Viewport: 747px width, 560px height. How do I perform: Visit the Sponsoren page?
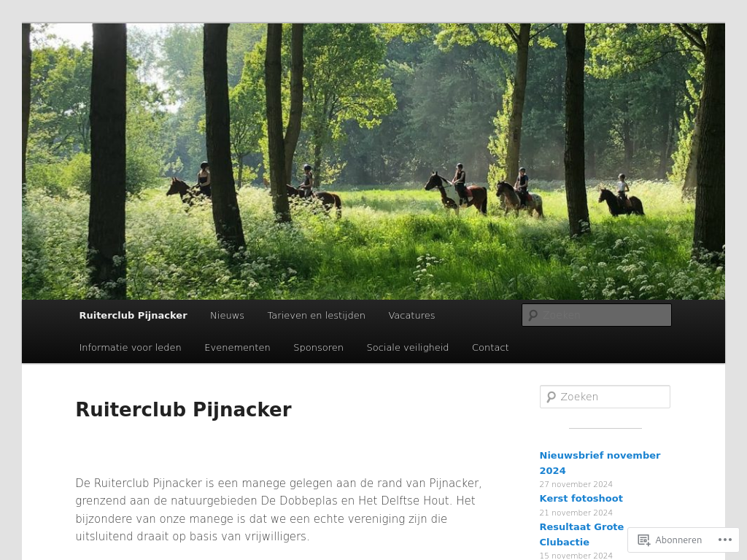pos(318,348)
